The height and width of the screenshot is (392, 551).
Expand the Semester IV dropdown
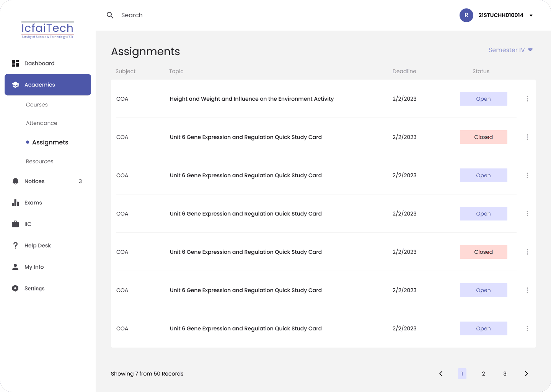pos(510,50)
